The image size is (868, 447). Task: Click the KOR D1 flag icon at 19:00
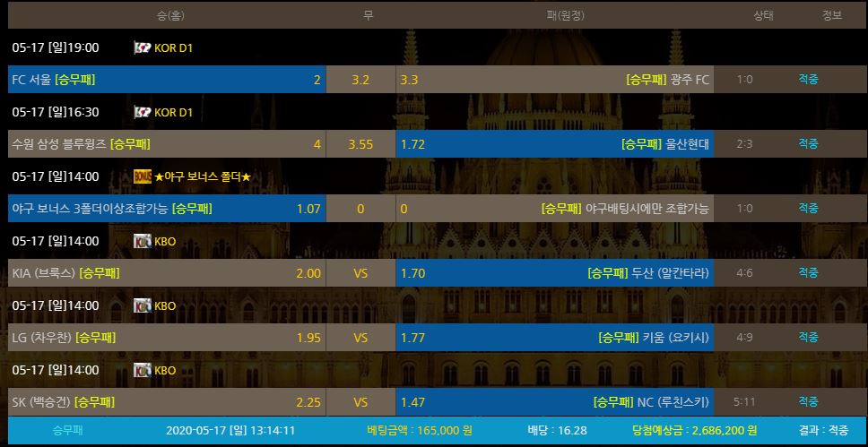(x=142, y=47)
